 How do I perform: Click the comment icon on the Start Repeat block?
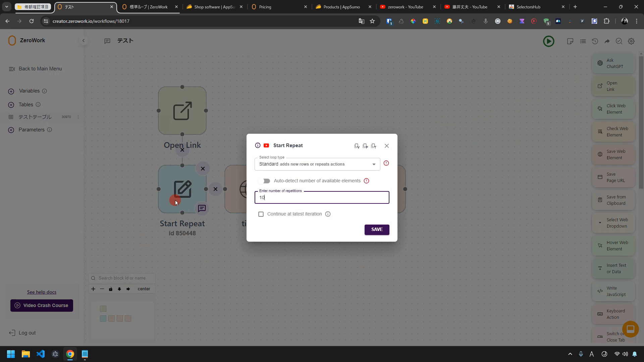coord(202,208)
